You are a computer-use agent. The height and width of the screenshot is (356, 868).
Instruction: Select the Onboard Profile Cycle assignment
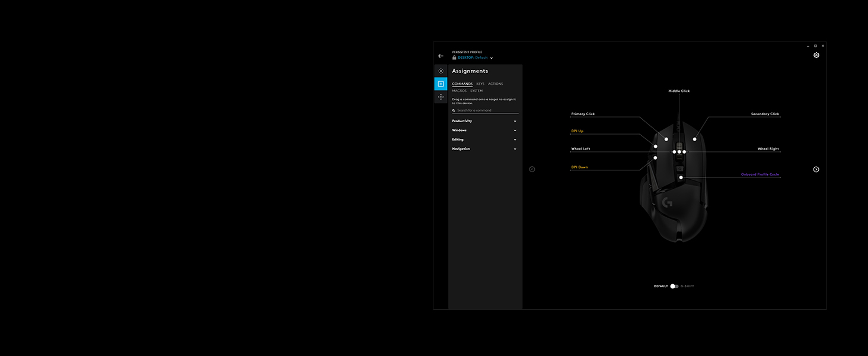[x=759, y=174]
